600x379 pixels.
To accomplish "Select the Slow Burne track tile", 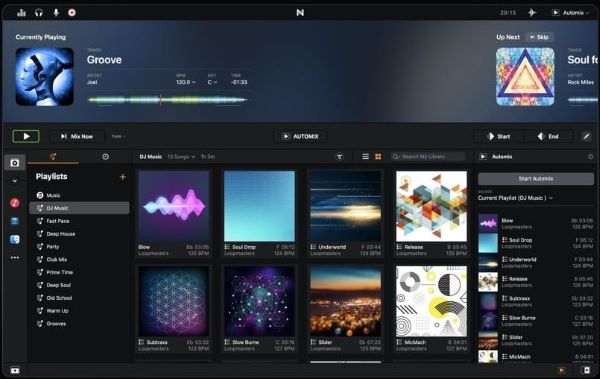I will (x=259, y=309).
